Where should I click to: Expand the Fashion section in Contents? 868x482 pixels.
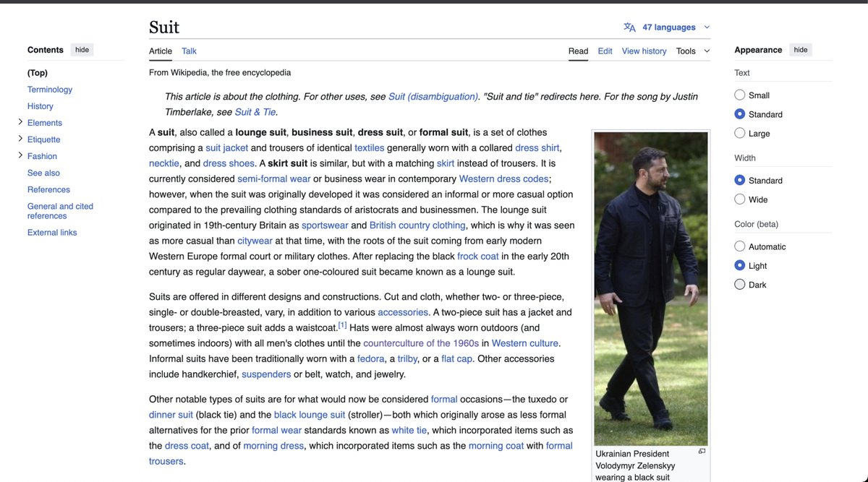(20, 155)
